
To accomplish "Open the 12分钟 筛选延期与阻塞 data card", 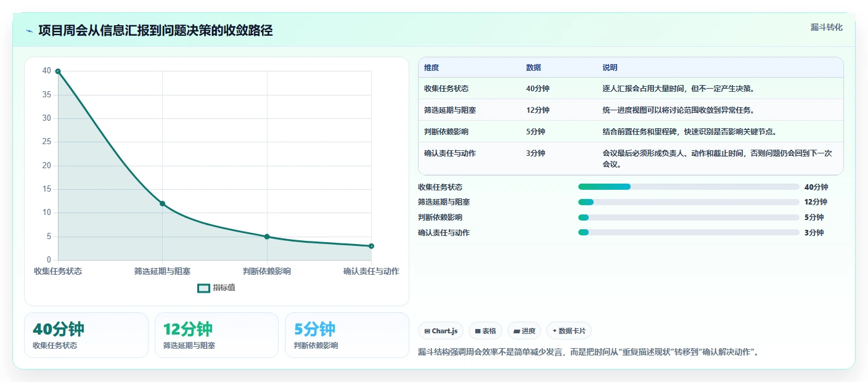I will tap(216, 335).
